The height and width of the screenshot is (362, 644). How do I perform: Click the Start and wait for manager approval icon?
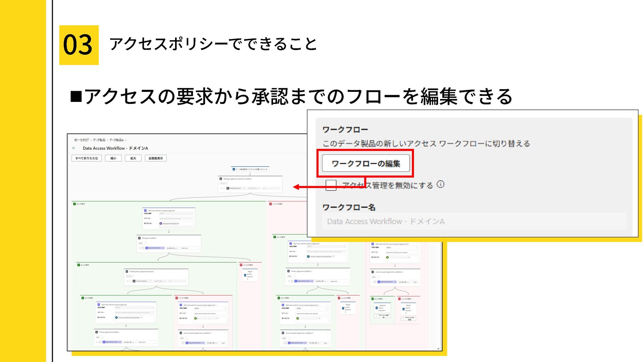(x=145, y=210)
